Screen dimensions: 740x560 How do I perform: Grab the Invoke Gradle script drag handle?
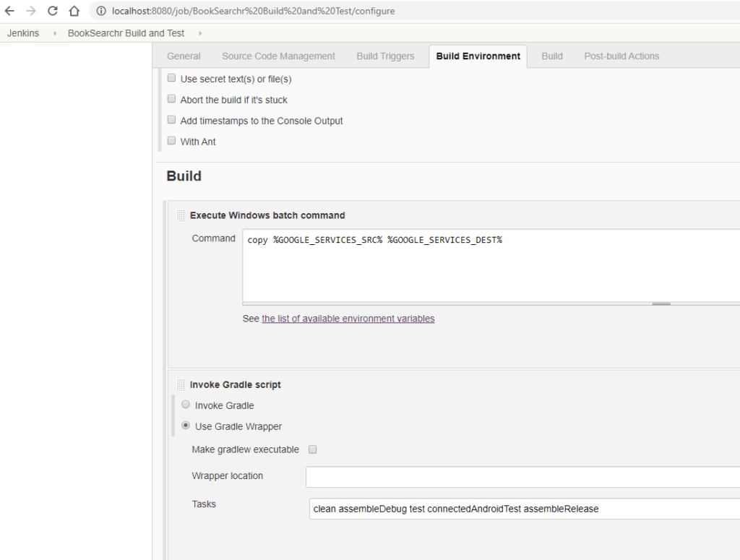tap(181, 385)
